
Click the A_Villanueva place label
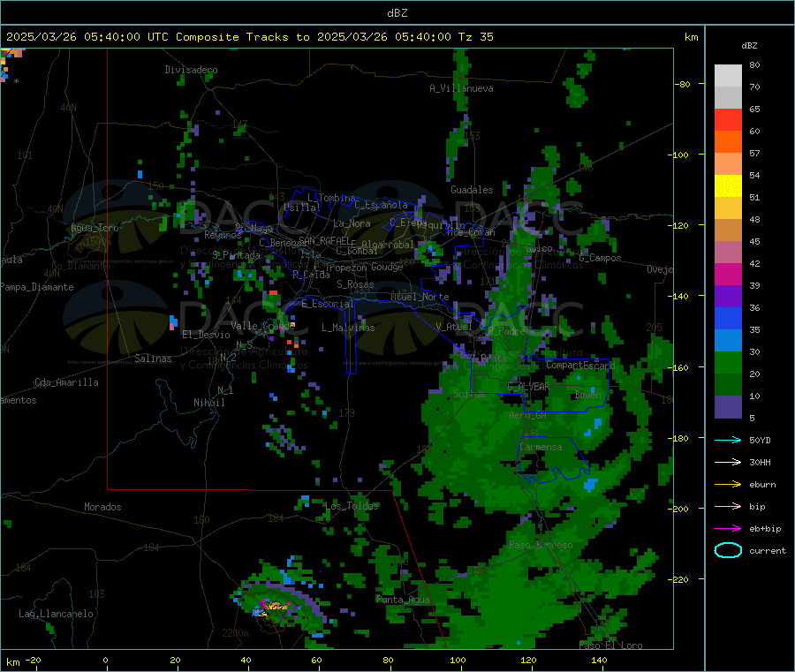coord(461,88)
